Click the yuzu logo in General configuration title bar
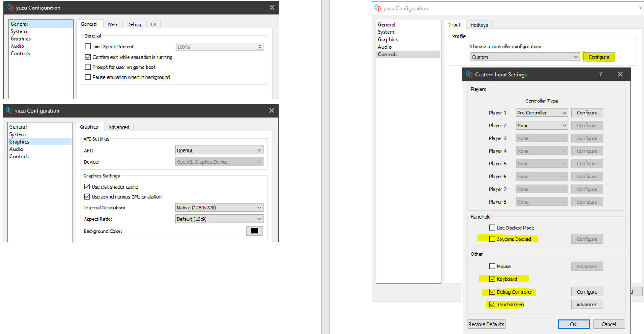Image resolution: width=644 pixels, height=334 pixels. click(x=11, y=8)
